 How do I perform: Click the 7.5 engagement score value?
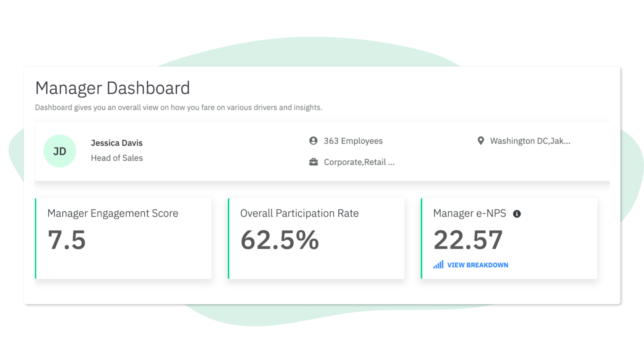(67, 240)
